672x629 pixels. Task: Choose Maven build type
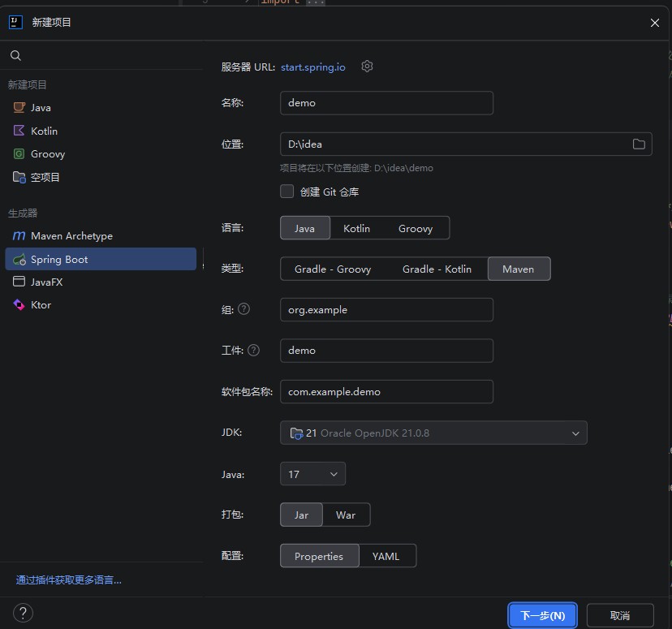[519, 269]
